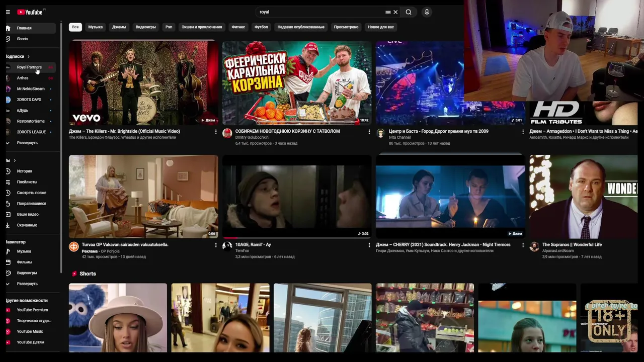Open вДудь subscription channel
The image size is (644, 362).
pos(30,111)
